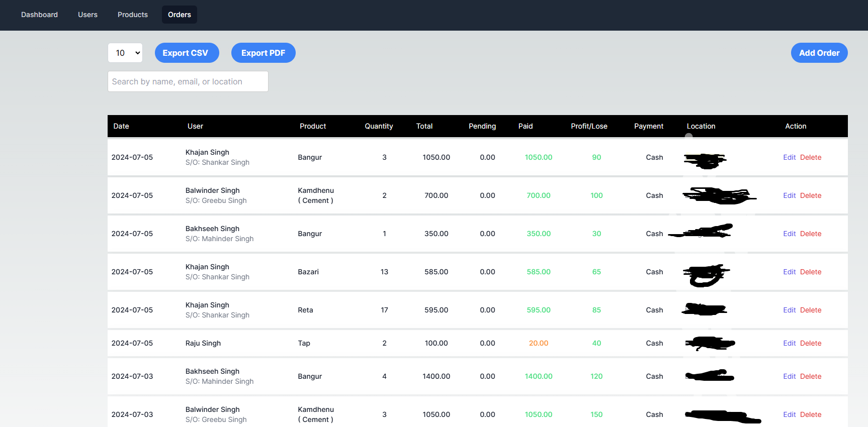Delete Khajan Singh's Bangur order
This screenshot has width=868, height=427.
[x=810, y=157]
